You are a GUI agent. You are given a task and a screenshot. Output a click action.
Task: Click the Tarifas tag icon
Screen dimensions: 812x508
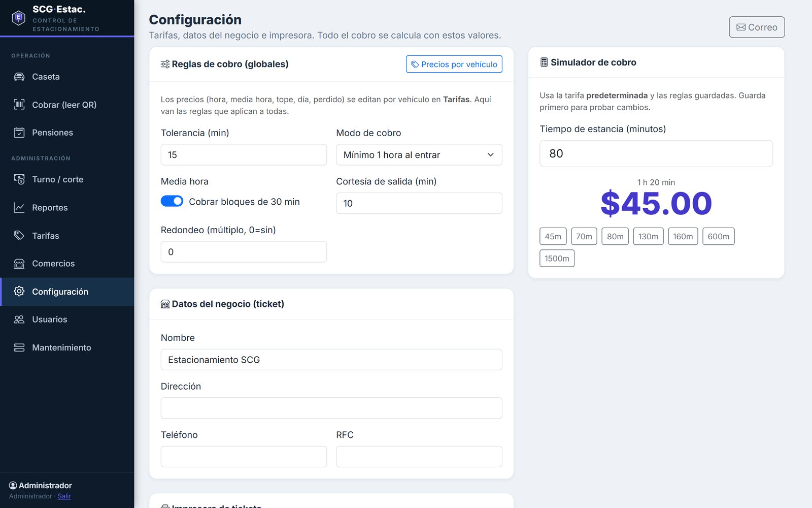click(19, 235)
